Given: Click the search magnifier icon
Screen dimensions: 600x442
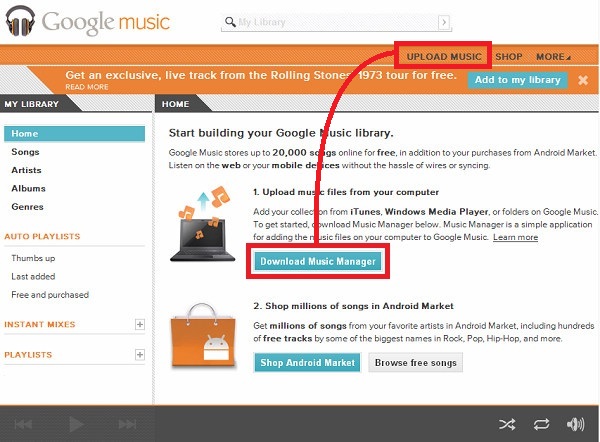Looking at the screenshot, I should (230, 22).
